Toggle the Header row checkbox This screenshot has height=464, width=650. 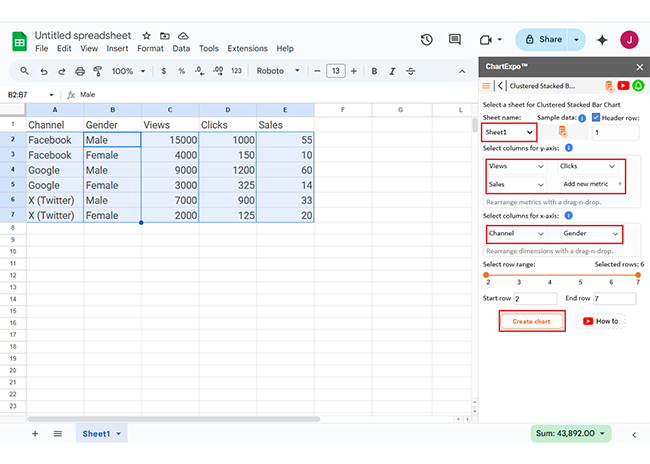pyautogui.click(x=596, y=117)
